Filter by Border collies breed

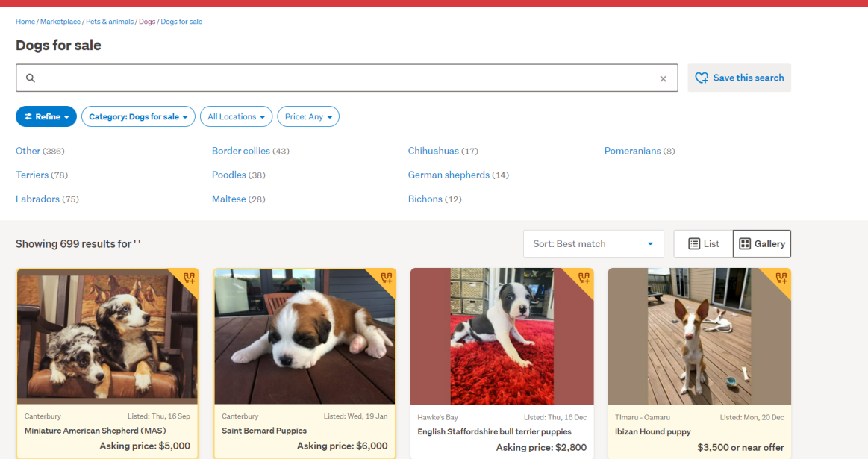point(241,151)
